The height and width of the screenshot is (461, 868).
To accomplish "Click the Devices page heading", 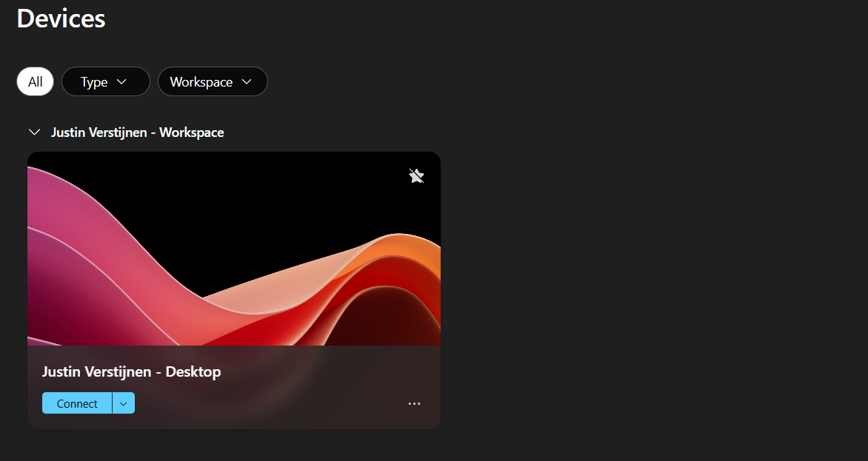I will 61,18.
